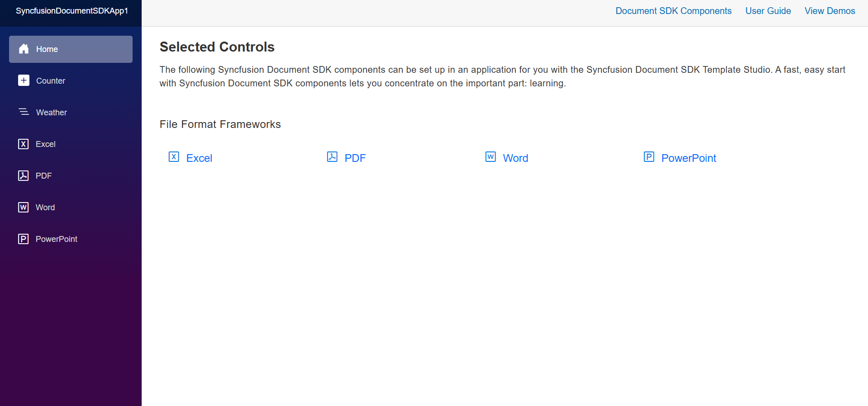Open the Excel framework link
The image size is (868, 406).
tap(200, 158)
